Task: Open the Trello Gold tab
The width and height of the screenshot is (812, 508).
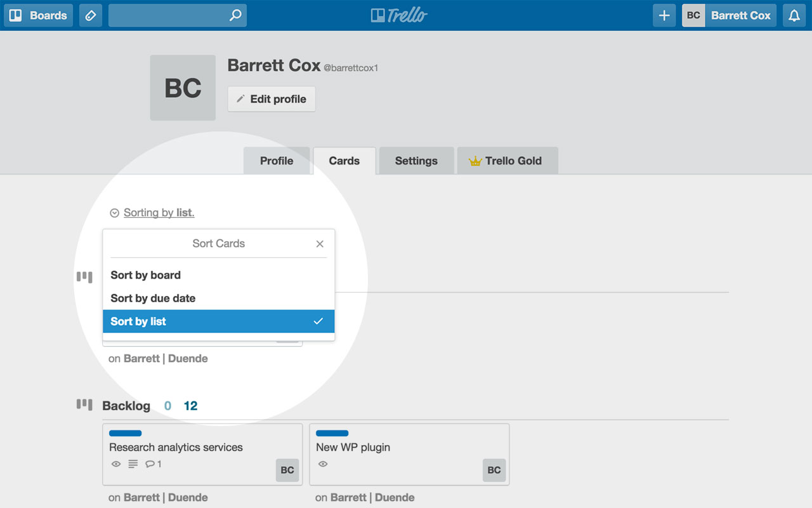Action: tap(507, 161)
